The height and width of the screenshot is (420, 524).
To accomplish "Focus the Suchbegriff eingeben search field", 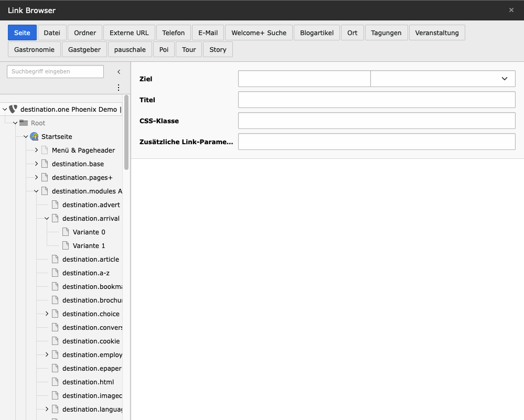I will point(55,71).
